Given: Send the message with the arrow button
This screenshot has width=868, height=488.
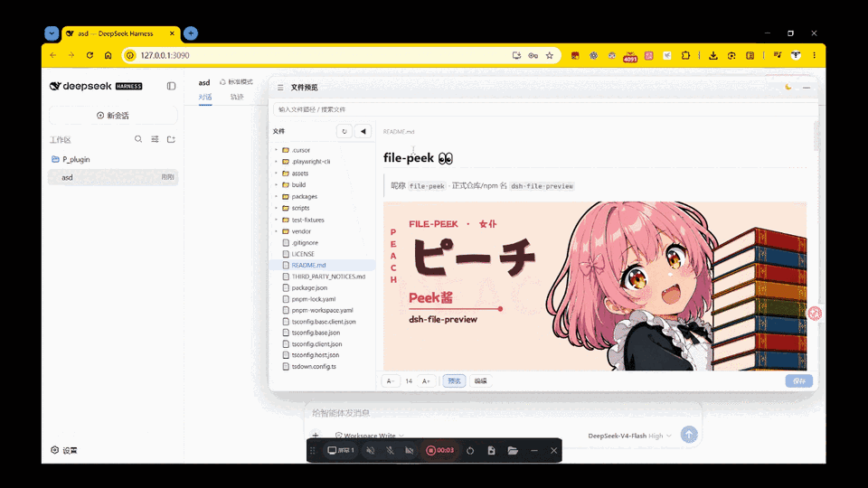Looking at the screenshot, I should 689,435.
